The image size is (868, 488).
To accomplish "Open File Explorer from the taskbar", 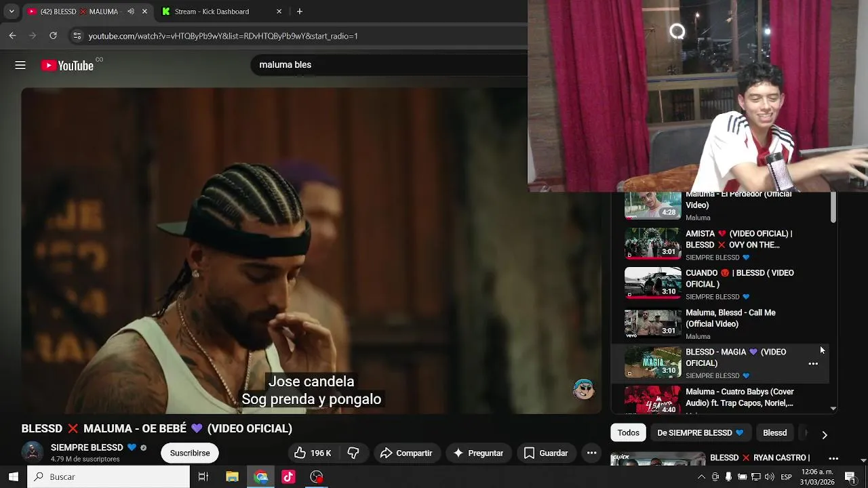I will (232, 477).
